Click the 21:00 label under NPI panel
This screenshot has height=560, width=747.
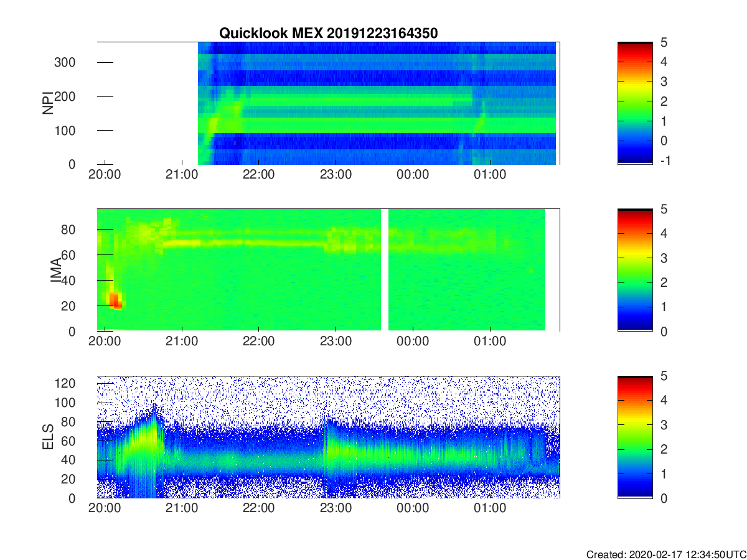182,174
